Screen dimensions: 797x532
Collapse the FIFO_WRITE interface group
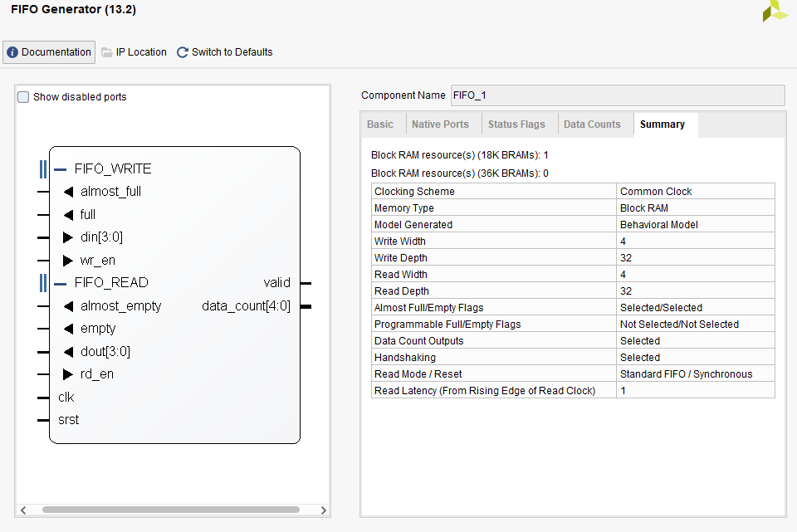coord(60,169)
